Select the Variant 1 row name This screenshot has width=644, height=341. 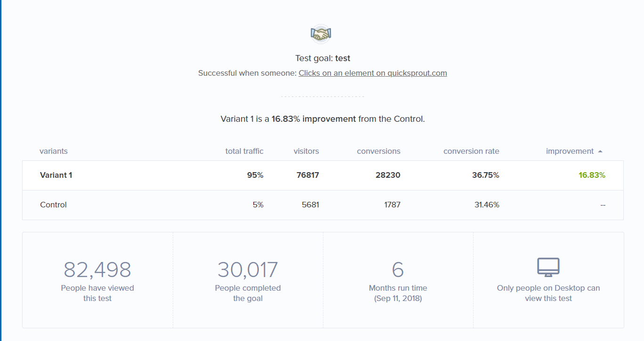click(56, 175)
